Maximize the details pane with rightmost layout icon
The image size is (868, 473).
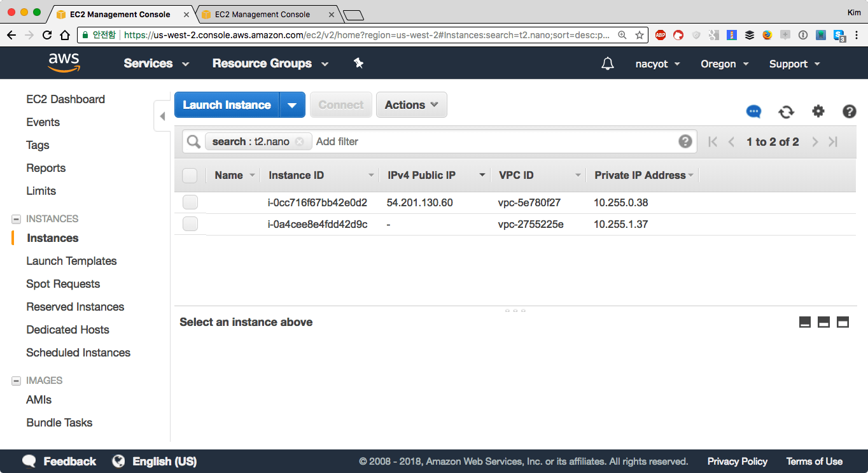[x=843, y=322]
